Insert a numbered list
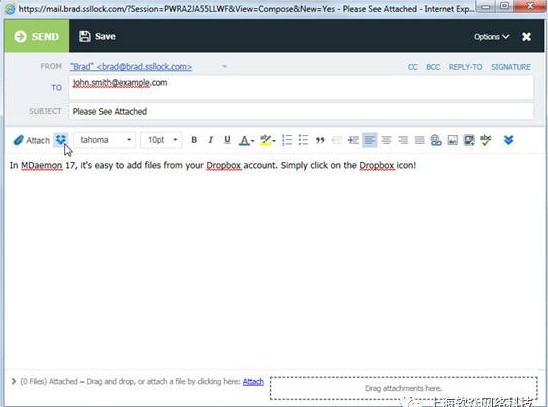This screenshot has height=407, width=548. pos(287,140)
